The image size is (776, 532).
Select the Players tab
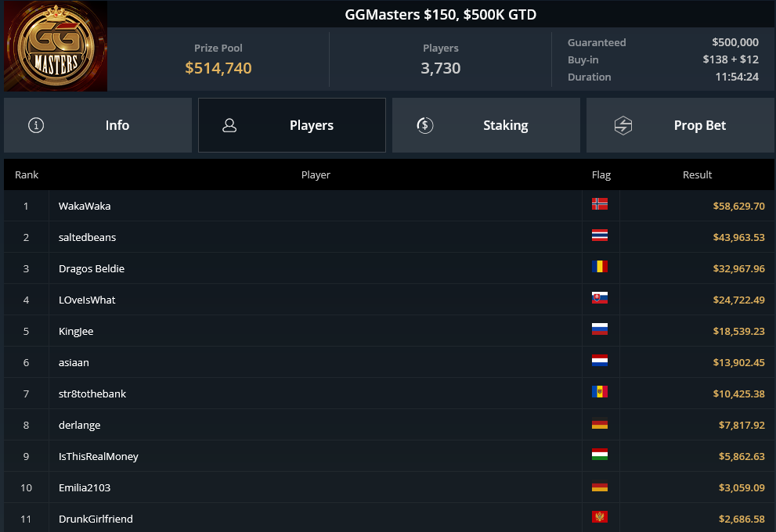[x=292, y=125]
